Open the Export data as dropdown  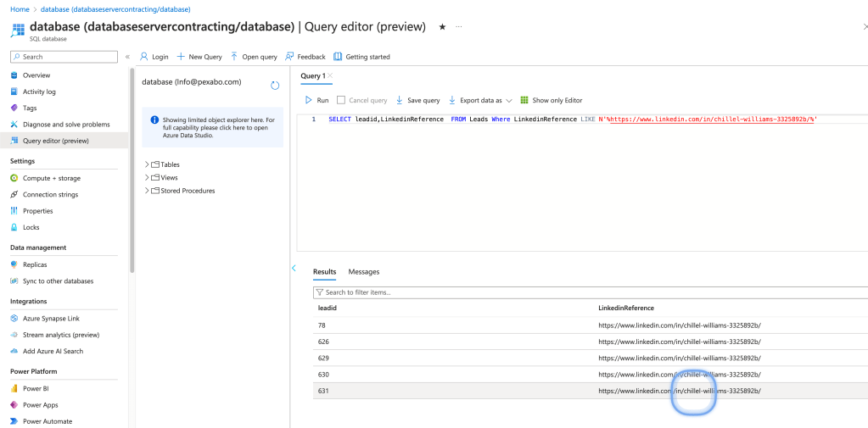coord(480,100)
